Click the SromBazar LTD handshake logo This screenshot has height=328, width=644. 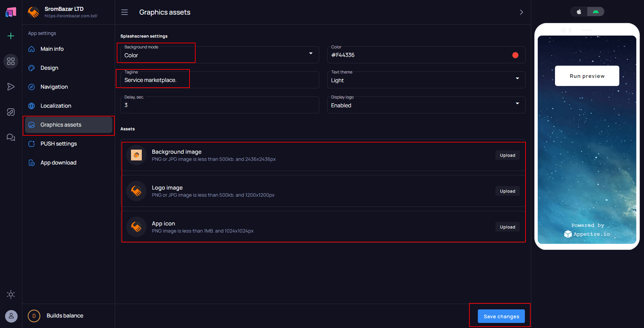(33, 12)
